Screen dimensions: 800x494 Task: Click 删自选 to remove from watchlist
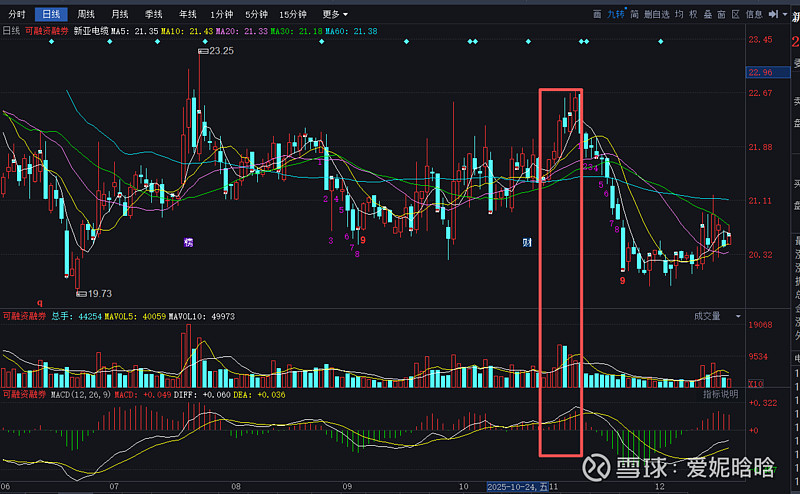pyautogui.click(x=657, y=15)
